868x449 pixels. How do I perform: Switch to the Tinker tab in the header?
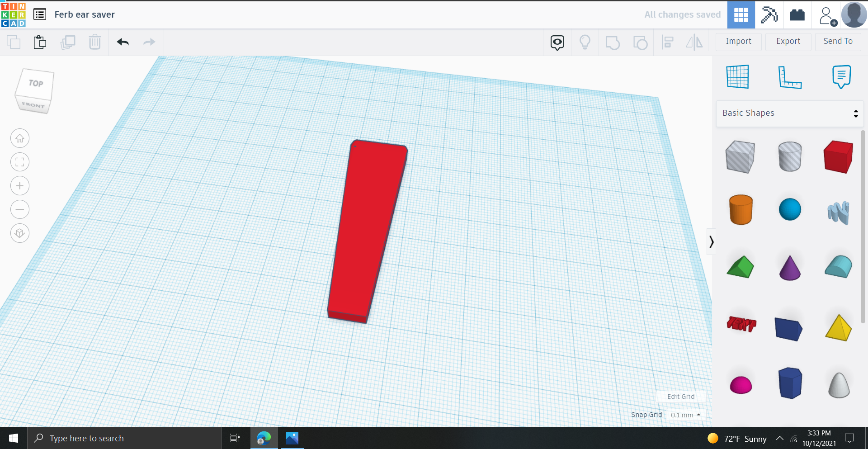(x=741, y=14)
